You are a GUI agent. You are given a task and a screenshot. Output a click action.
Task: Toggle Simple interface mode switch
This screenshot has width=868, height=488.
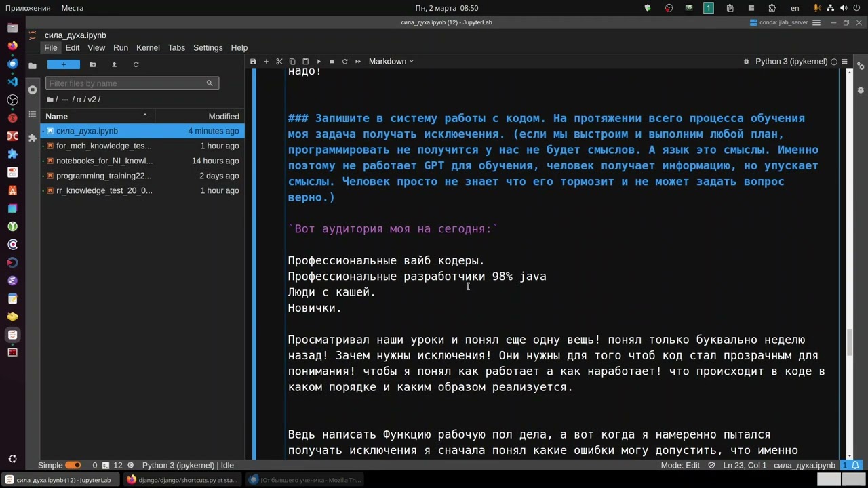click(73, 465)
